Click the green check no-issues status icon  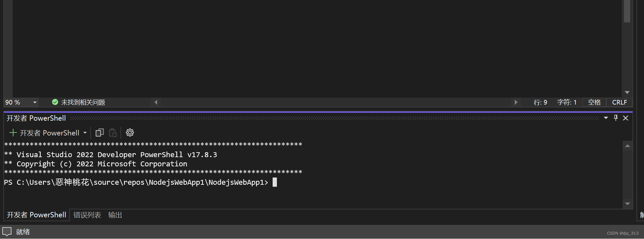pyautogui.click(x=55, y=102)
